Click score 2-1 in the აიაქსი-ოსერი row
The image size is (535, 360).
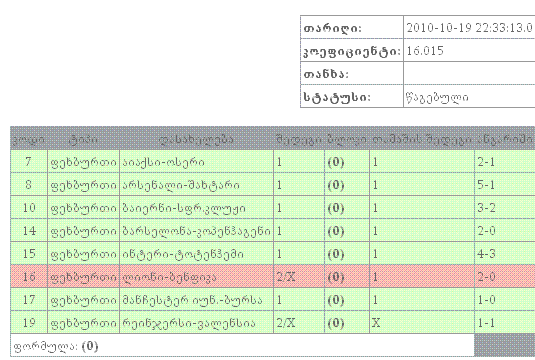(486, 162)
